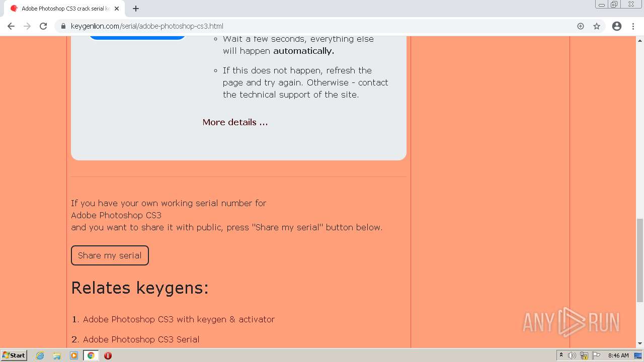Click the text 'automatically.'
The height and width of the screenshot is (362, 644).
tap(303, 51)
